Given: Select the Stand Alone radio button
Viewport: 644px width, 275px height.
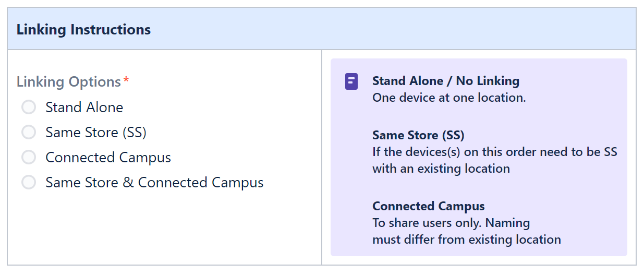Looking at the screenshot, I should pyautogui.click(x=29, y=107).
